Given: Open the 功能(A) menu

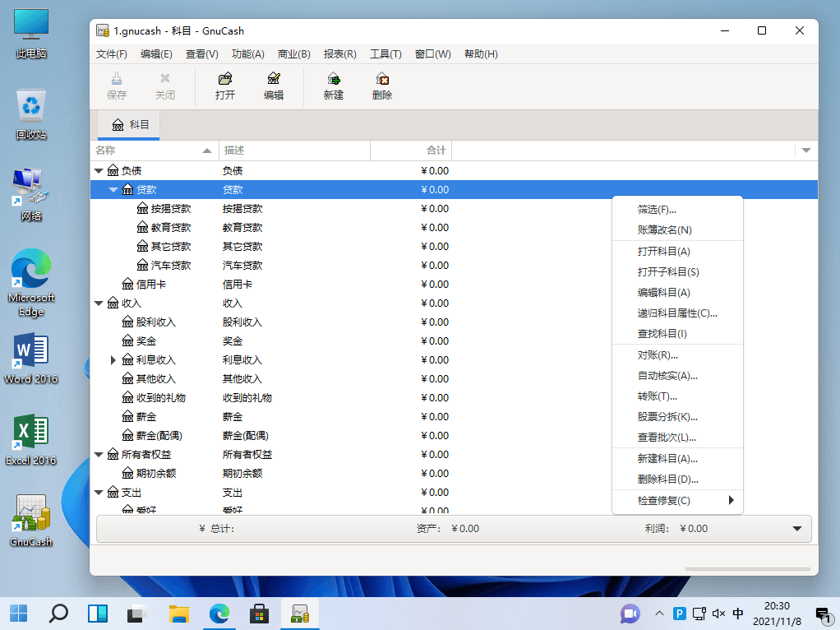Looking at the screenshot, I should tap(248, 54).
